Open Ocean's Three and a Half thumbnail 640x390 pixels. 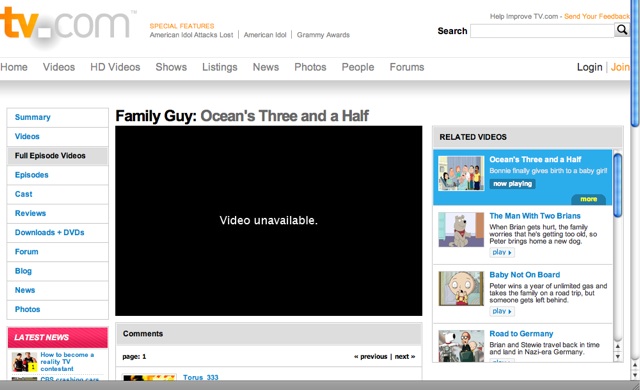(461, 173)
